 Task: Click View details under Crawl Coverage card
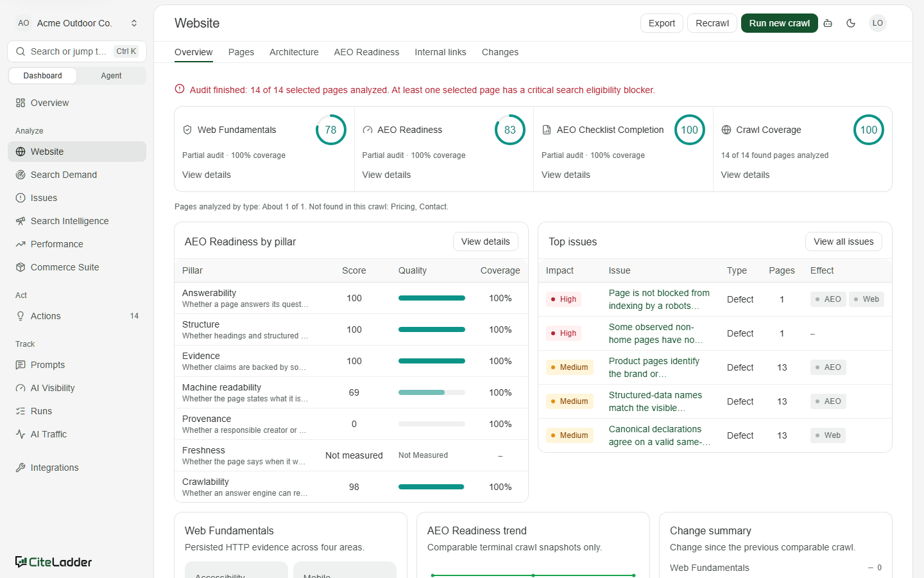(745, 175)
